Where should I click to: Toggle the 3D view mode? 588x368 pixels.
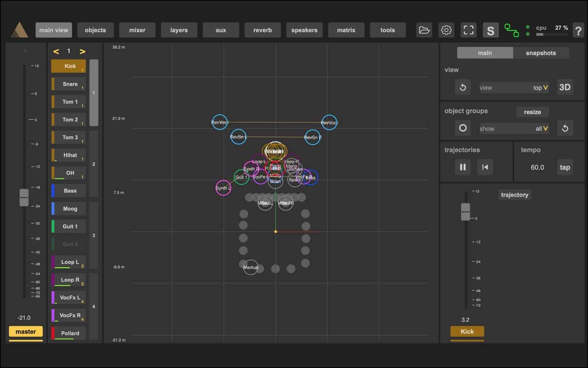pyautogui.click(x=565, y=87)
